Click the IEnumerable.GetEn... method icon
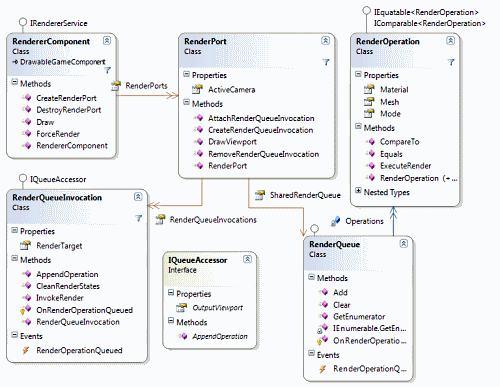500x387 pixels. click(x=322, y=329)
